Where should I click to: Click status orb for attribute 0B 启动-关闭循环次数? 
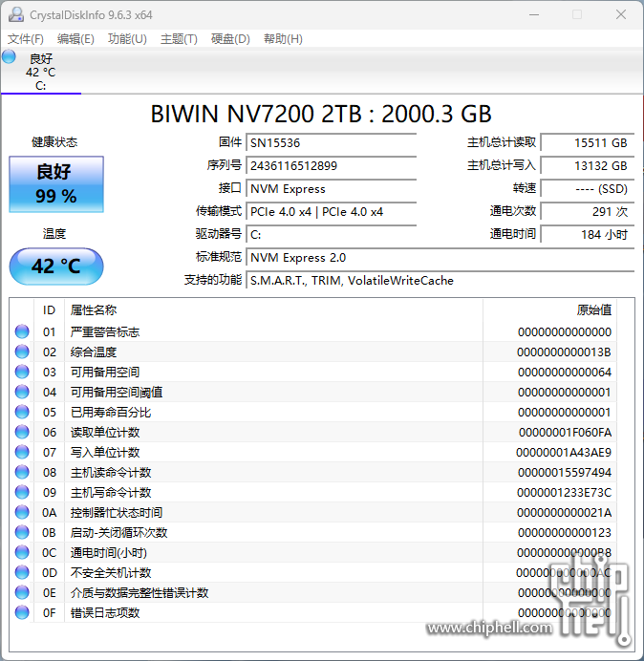pos(22,532)
